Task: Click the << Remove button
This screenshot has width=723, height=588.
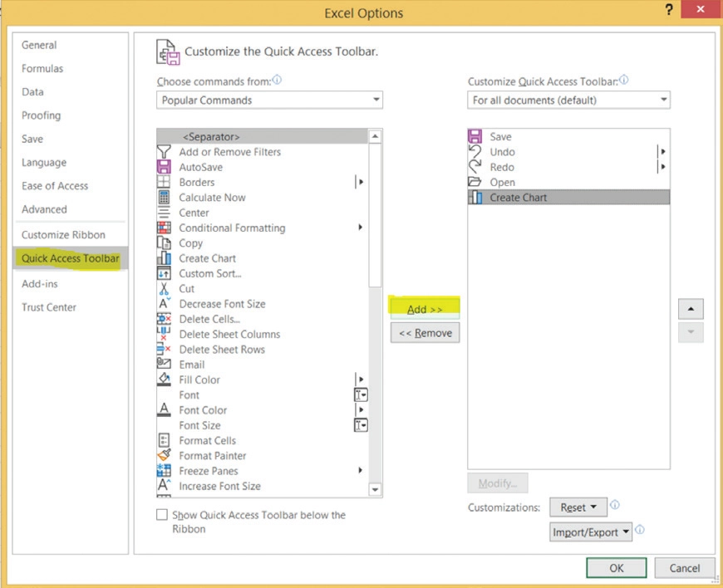Action: coord(425,333)
